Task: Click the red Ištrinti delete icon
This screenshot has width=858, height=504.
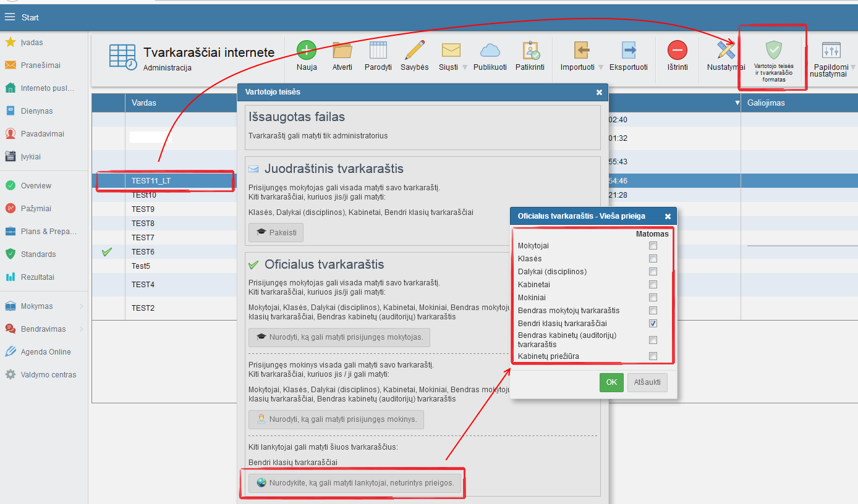Action: click(x=677, y=51)
